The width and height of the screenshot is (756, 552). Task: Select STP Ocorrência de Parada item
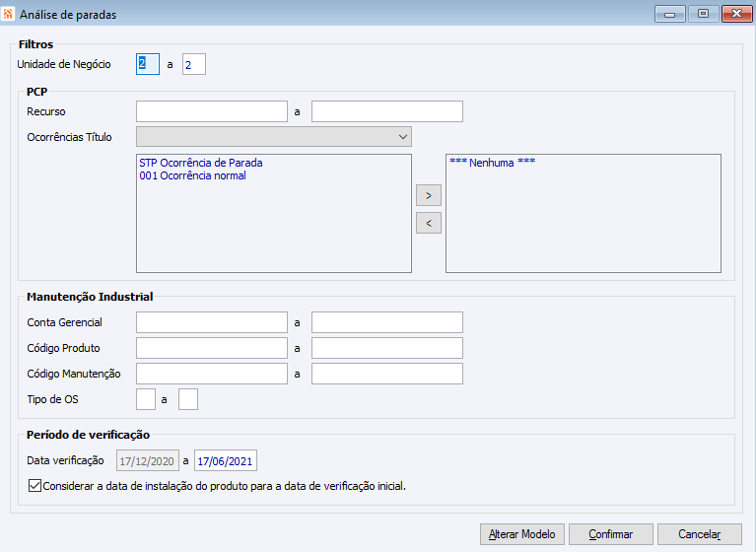[201, 163]
